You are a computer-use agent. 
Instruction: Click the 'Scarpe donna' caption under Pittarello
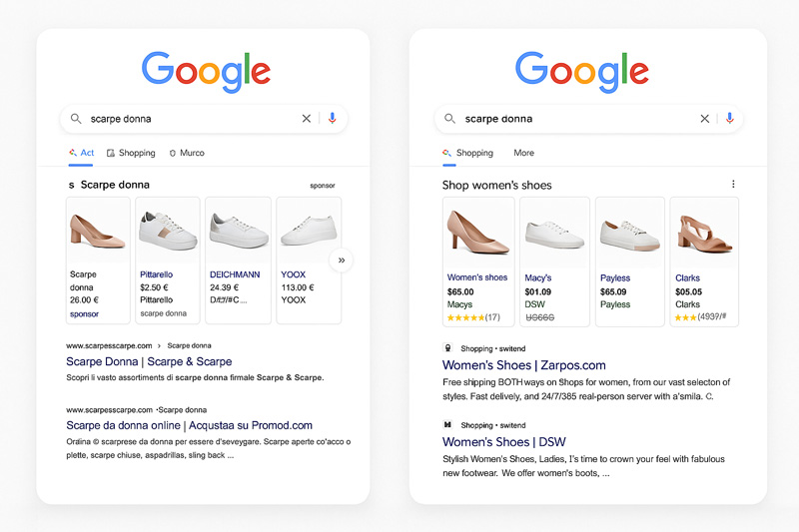tap(164, 313)
